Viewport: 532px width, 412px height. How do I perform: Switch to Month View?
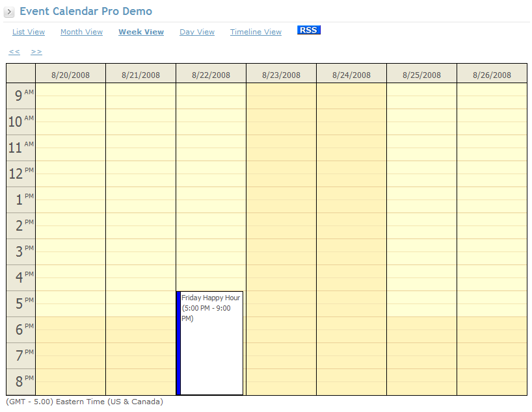pyautogui.click(x=81, y=32)
